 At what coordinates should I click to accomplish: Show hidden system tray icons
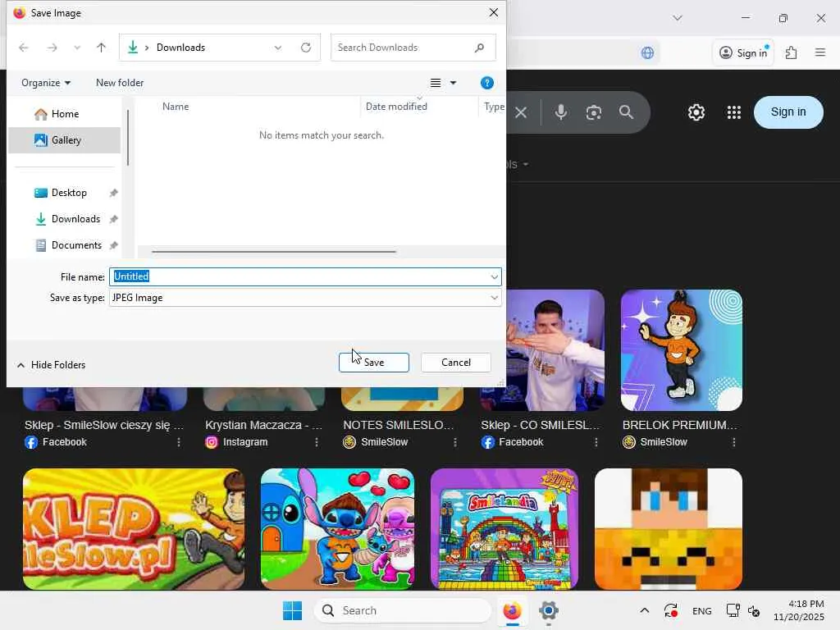pos(645,610)
